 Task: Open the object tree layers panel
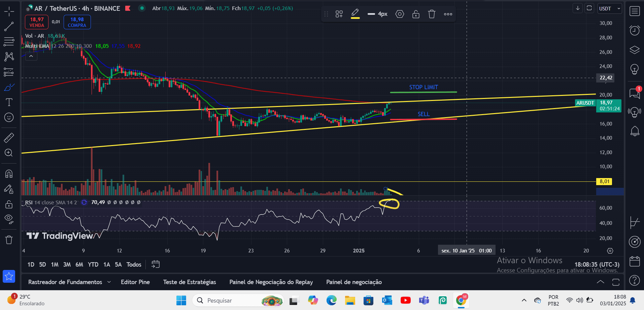(635, 50)
